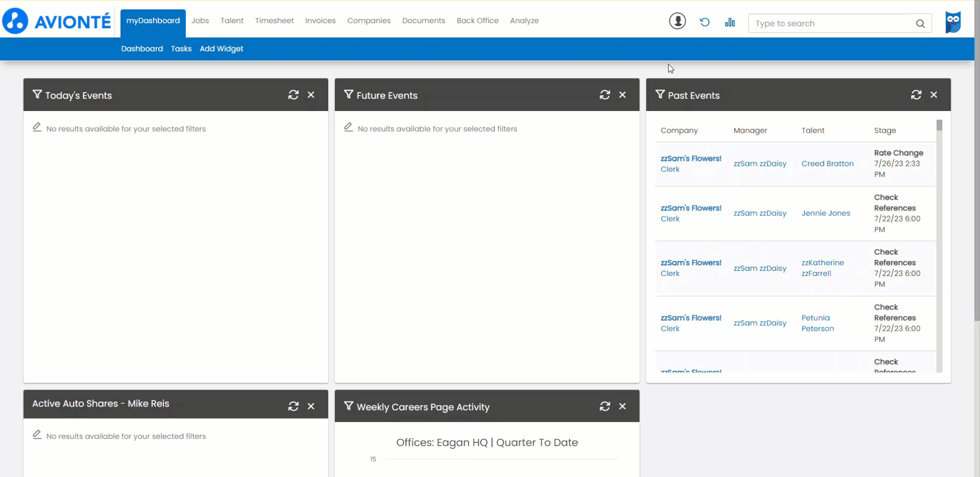
Task: Open the user profile icon in the header
Action: (x=677, y=21)
